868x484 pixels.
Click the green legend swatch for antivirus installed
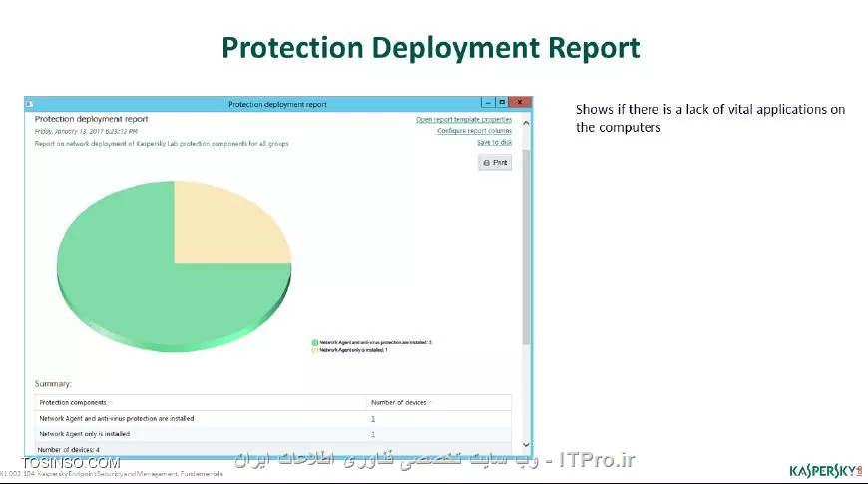[315, 342]
